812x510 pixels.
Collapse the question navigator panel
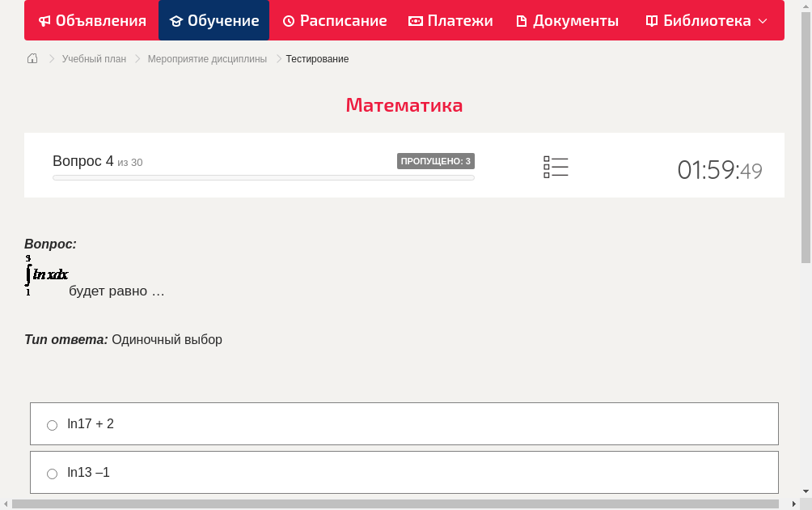click(x=556, y=166)
